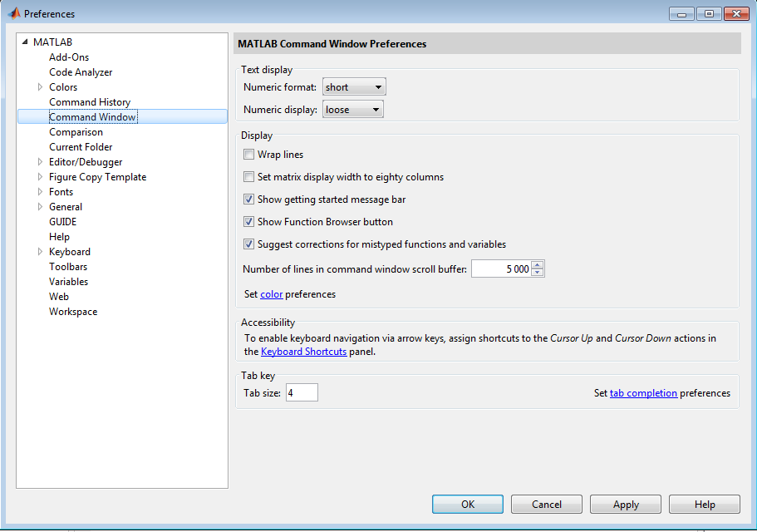Open Web preferences
The height and width of the screenshot is (532, 757).
[x=59, y=297]
